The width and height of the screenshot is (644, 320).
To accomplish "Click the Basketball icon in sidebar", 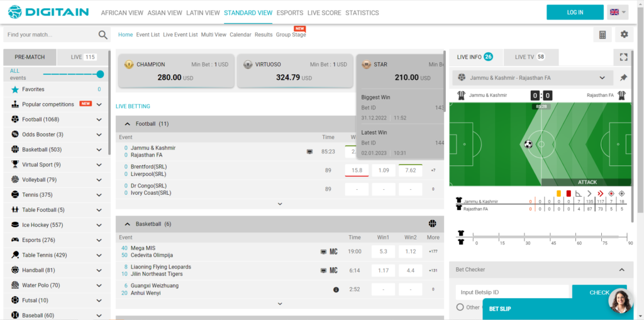I will [x=15, y=150].
